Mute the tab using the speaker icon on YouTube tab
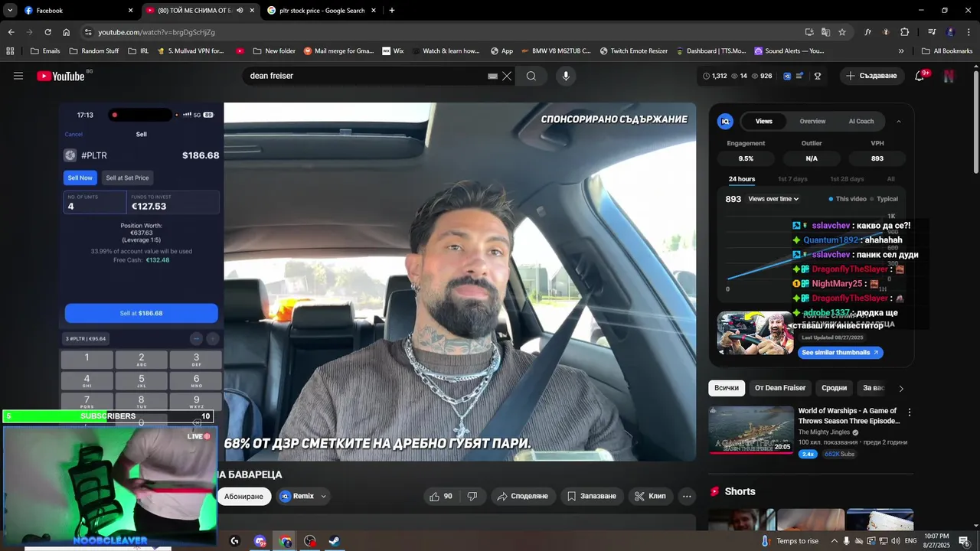Viewport: 980px width, 551px height. click(240, 11)
